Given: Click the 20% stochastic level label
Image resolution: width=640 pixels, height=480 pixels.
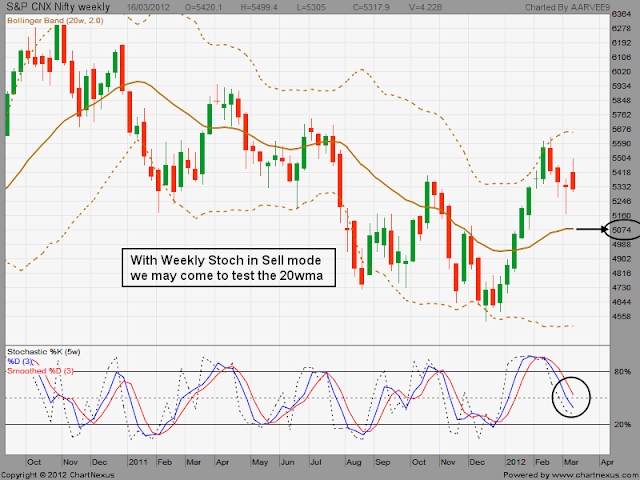Looking at the screenshot, I should (x=622, y=424).
